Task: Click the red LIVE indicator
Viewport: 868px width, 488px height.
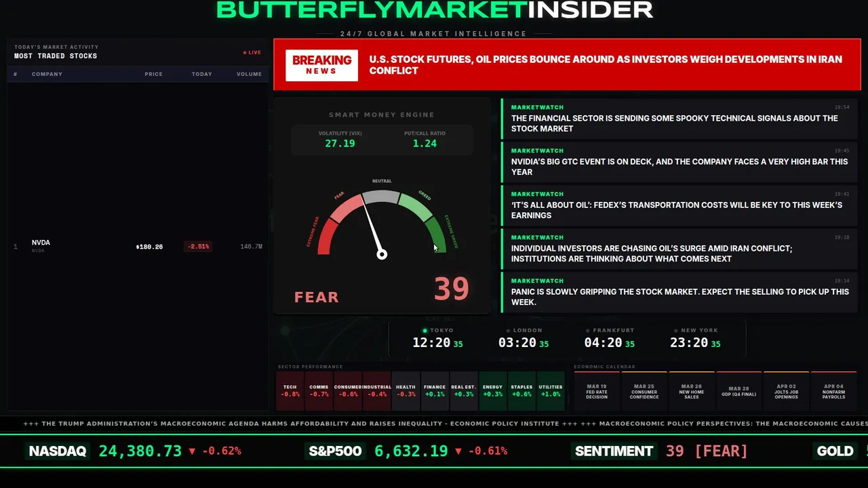Action: click(252, 52)
